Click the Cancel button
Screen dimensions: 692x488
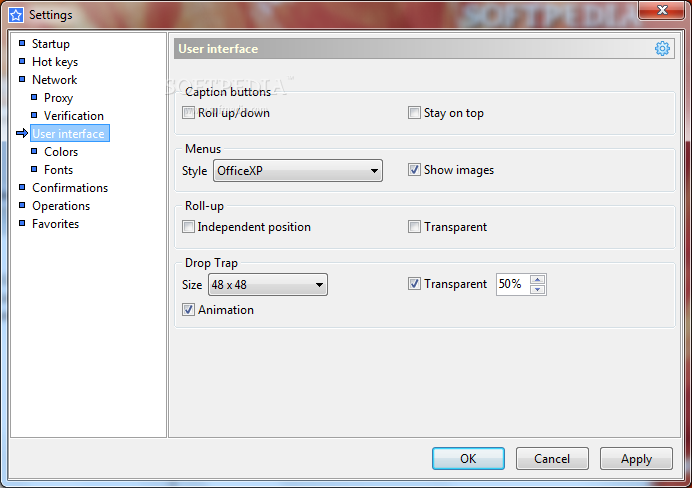click(552, 459)
